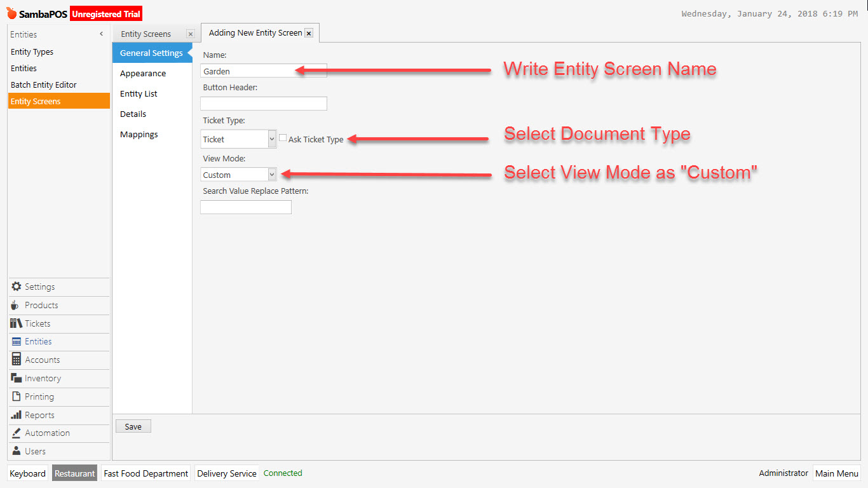This screenshot has width=868, height=488.
Task: Collapse the Entities panel with the chevron
Action: (100, 34)
